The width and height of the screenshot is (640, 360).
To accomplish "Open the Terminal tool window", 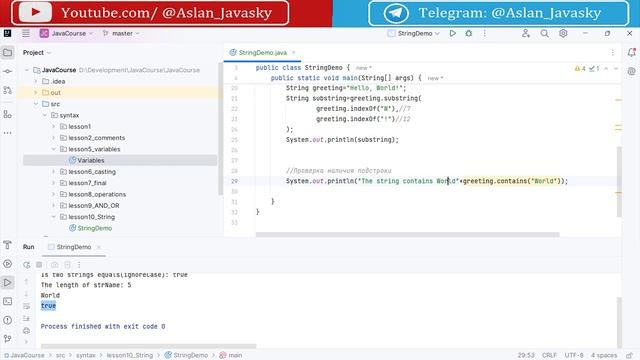I will 7,301.
